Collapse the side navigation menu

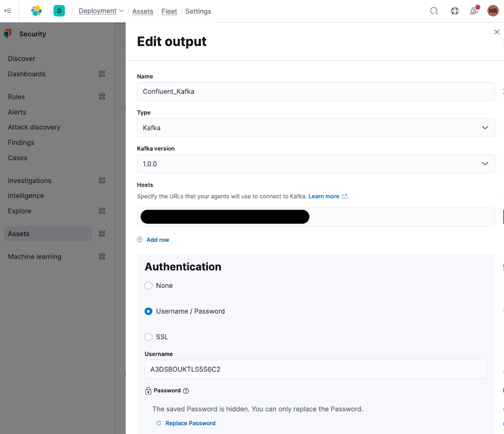pos(8,11)
